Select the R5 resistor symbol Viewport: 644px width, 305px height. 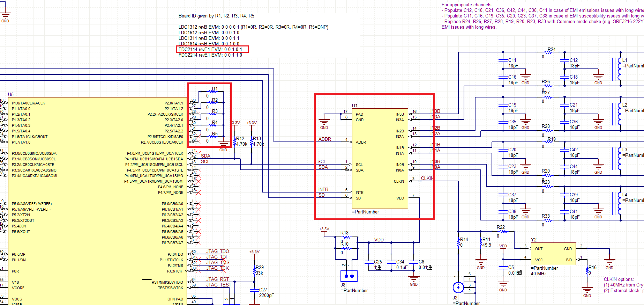(x=212, y=136)
